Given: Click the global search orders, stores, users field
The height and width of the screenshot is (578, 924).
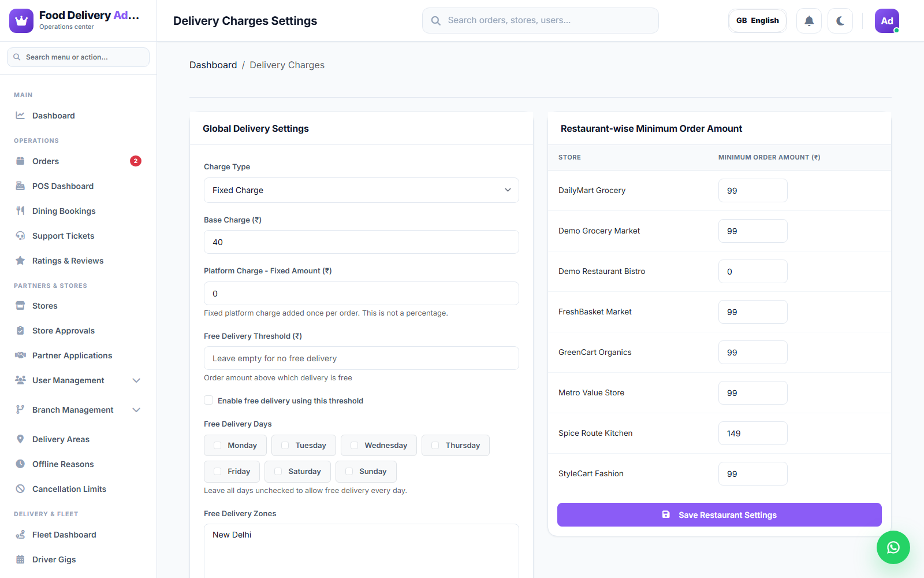Looking at the screenshot, I should 541,21.
